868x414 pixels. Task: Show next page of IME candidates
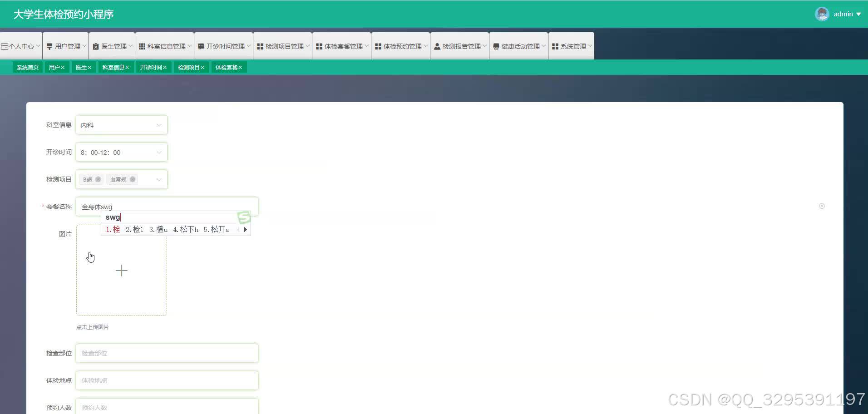pyautogui.click(x=245, y=229)
